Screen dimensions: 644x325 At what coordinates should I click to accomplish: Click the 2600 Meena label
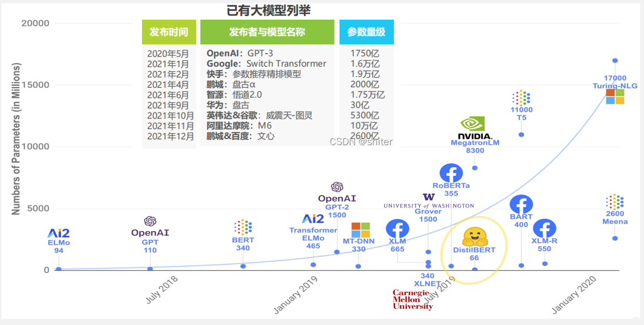tap(615, 217)
